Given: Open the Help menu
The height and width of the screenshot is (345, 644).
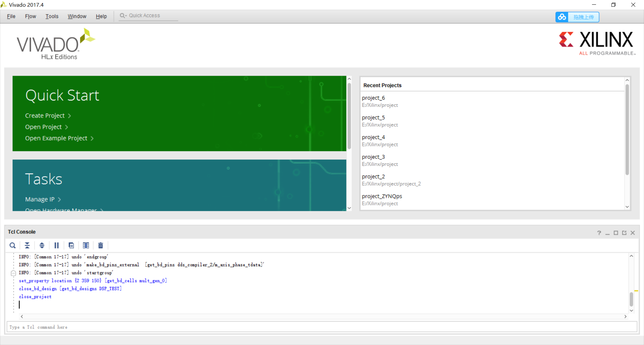Looking at the screenshot, I should pyautogui.click(x=101, y=16).
